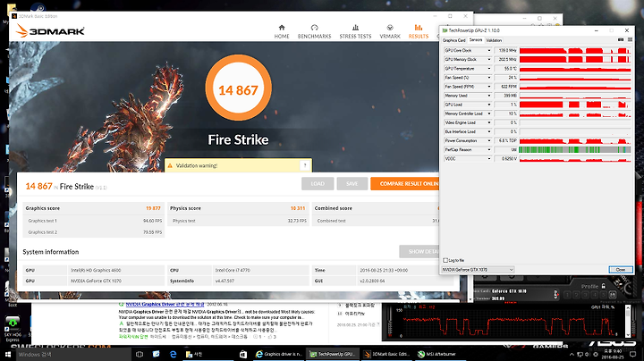The height and width of the screenshot is (361, 644).
Task: Click the GPU-Z title bar app icon
Action: pyautogui.click(x=445, y=30)
